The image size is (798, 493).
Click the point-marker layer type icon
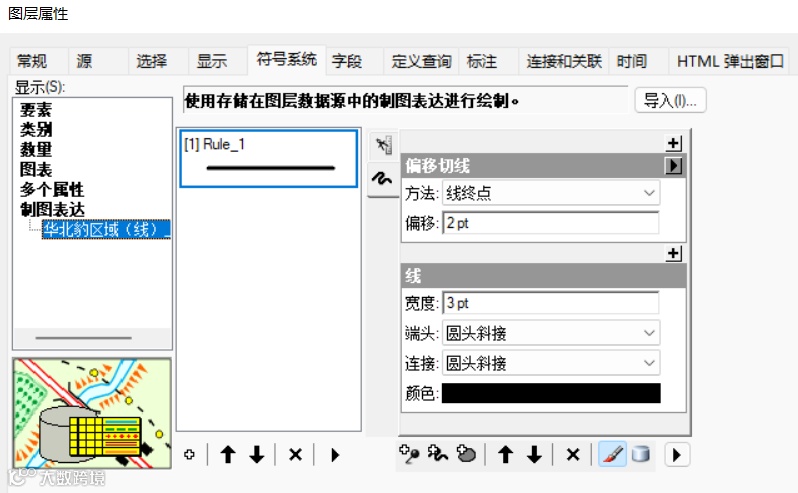[383, 146]
